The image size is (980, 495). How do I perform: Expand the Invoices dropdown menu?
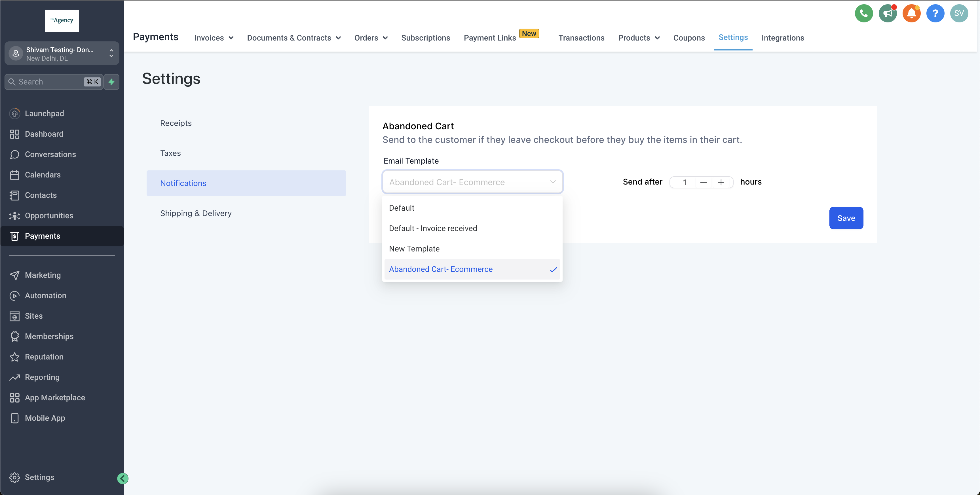click(214, 38)
